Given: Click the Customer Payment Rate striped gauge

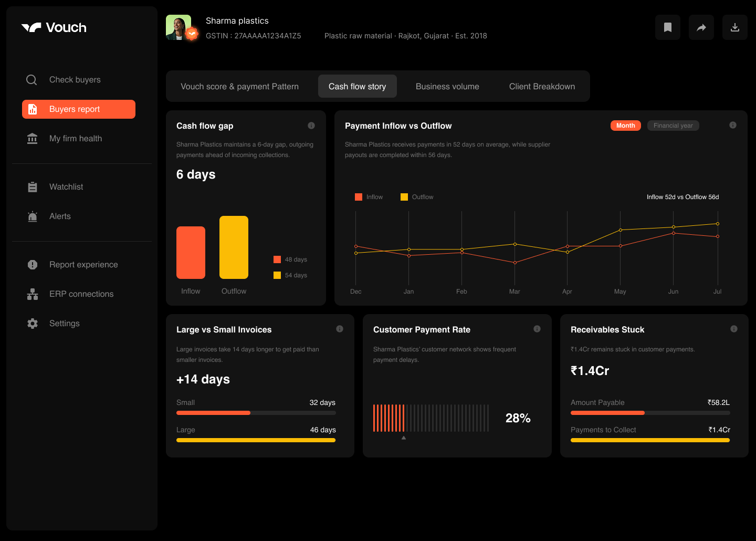Looking at the screenshot, I should (431, 418).
